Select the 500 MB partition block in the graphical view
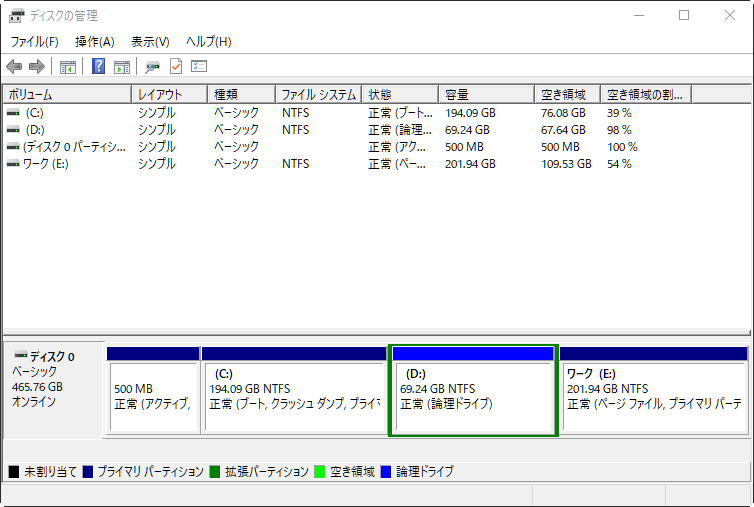754x507 pixels. click(153, 391)
